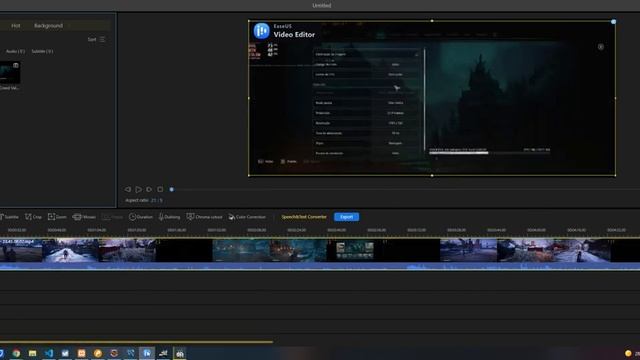
Task: Select the imported video thumbnail in media library
Action: [10, 73]
